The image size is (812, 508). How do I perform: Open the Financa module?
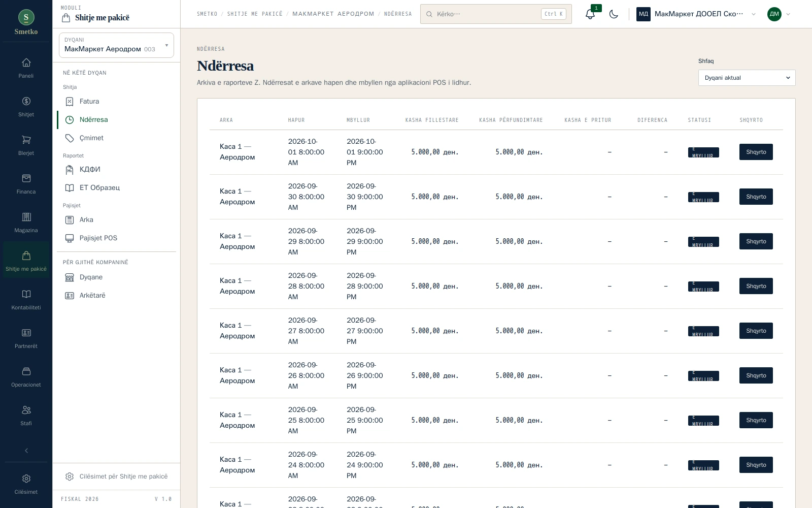pyautogui.click(x=26, y=184)
